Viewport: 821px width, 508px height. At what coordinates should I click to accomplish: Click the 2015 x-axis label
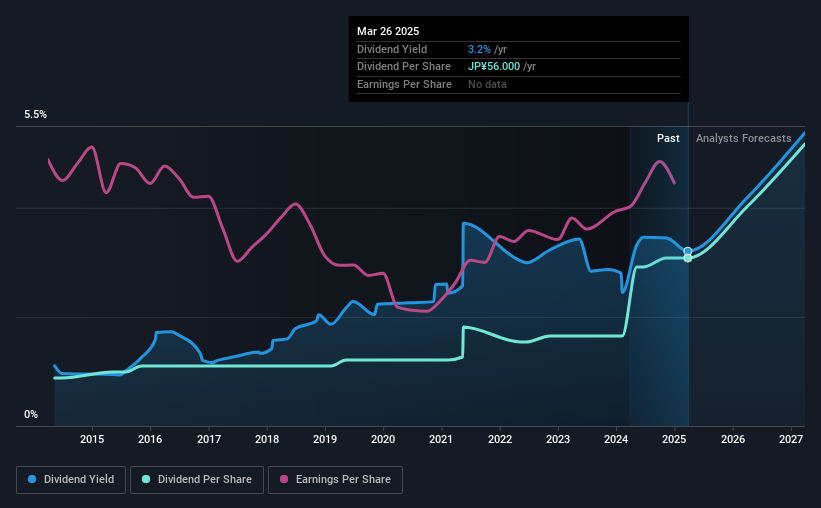click(92, 439)
